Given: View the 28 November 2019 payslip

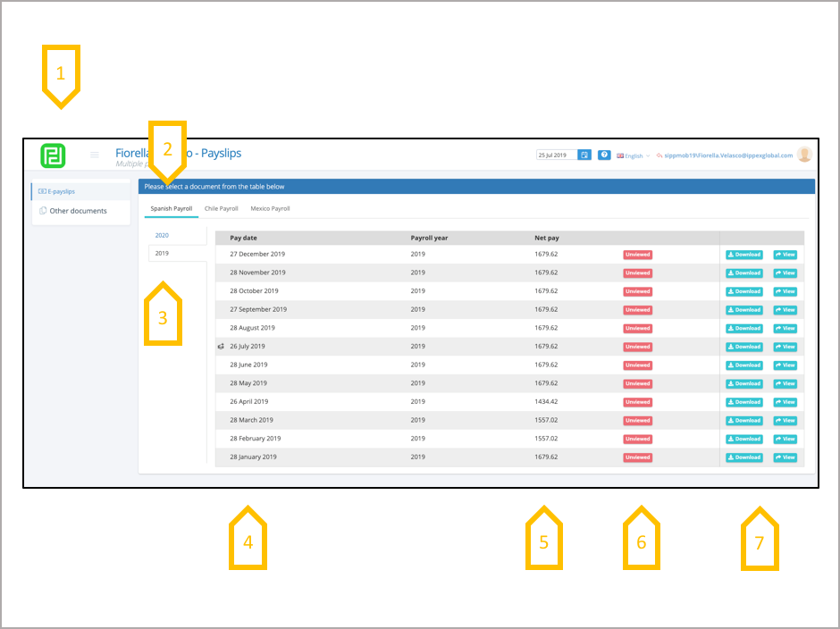Looking at the screenshot, I should 785,273.
